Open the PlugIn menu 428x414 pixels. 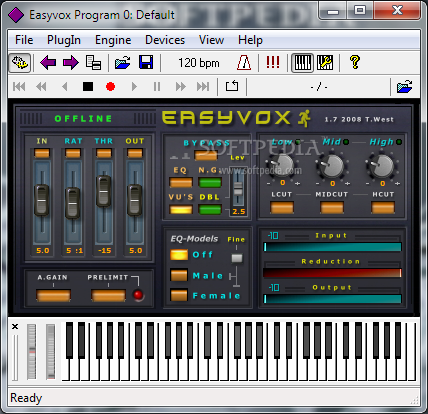(64, 40)
